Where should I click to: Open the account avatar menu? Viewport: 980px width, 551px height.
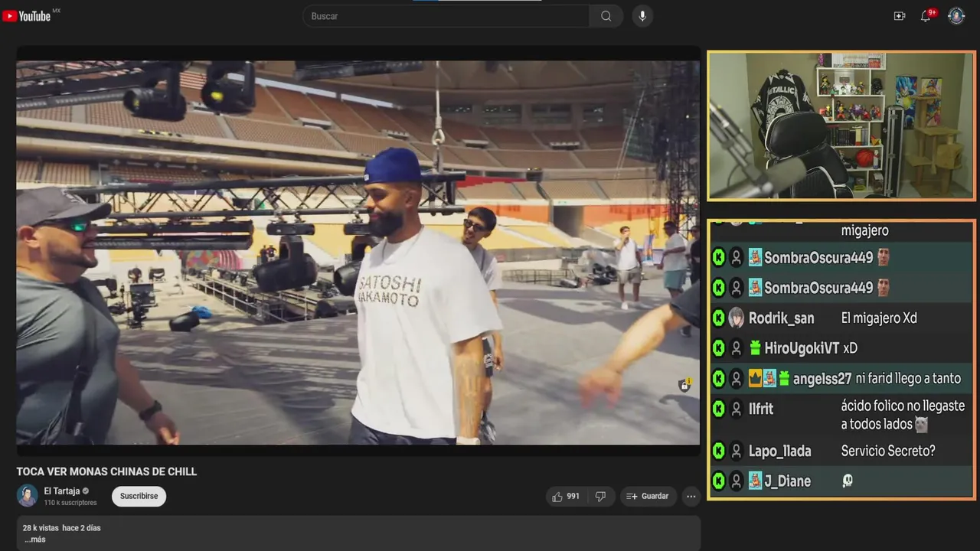point(956,16)
